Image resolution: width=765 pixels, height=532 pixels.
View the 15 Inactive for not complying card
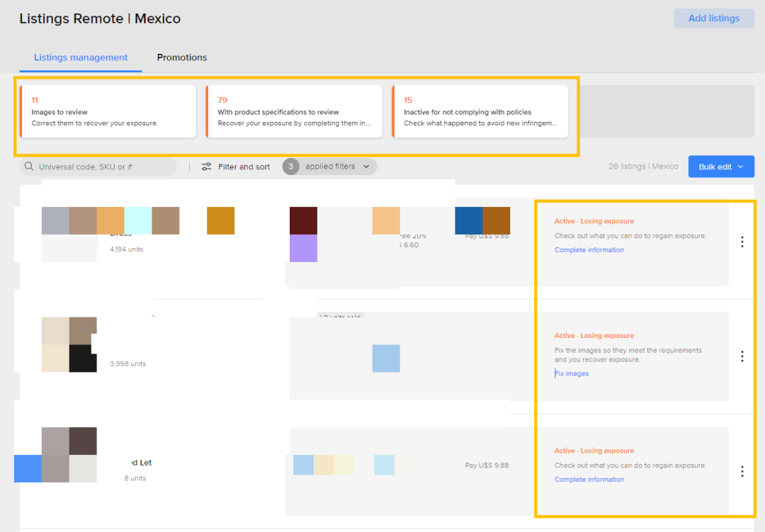(x=480, y=111)
